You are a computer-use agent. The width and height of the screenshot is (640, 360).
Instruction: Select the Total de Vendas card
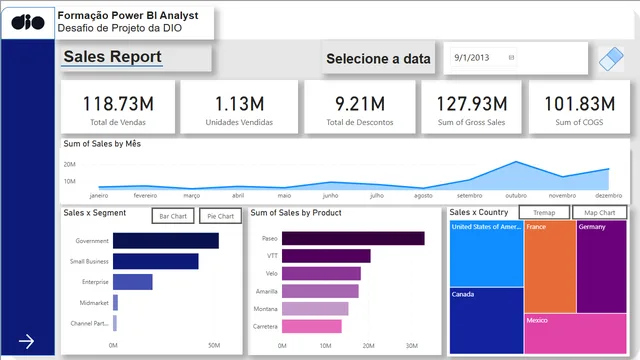[118, 107]
